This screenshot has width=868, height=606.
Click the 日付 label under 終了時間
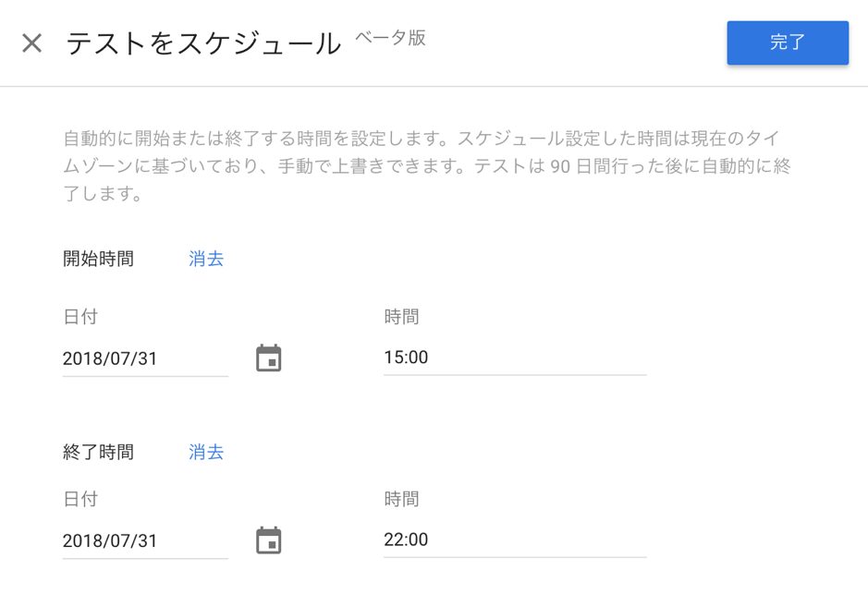(80, 499)
